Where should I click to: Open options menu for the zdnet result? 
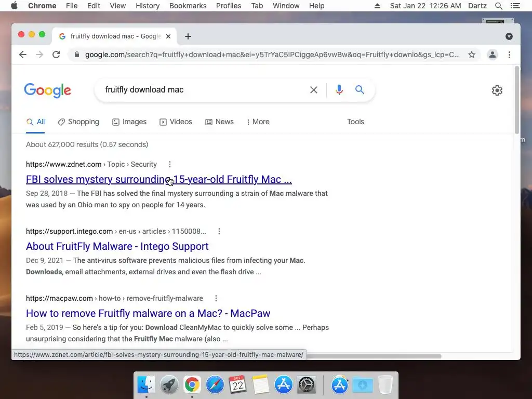(170, 164)
